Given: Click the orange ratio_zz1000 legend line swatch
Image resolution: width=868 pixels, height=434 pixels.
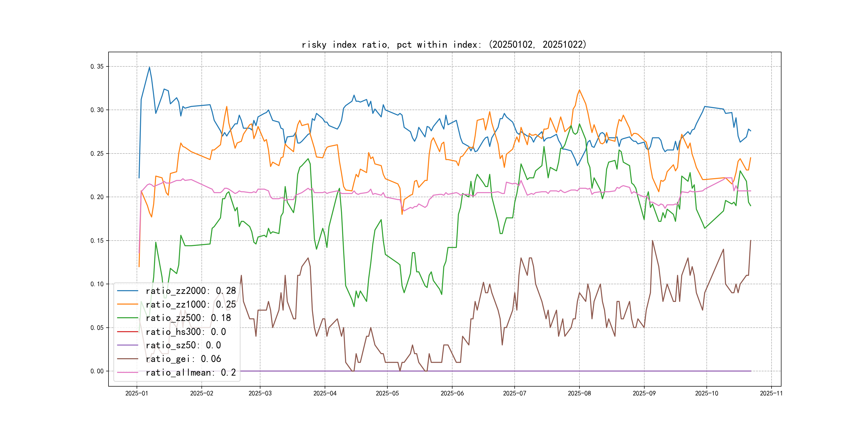Looking at the screenshot, I should [127, 304].
